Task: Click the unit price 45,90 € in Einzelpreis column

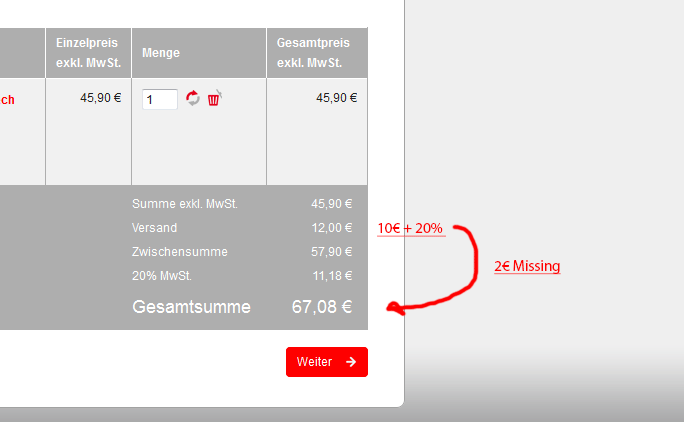Action: tap(101, 98)
